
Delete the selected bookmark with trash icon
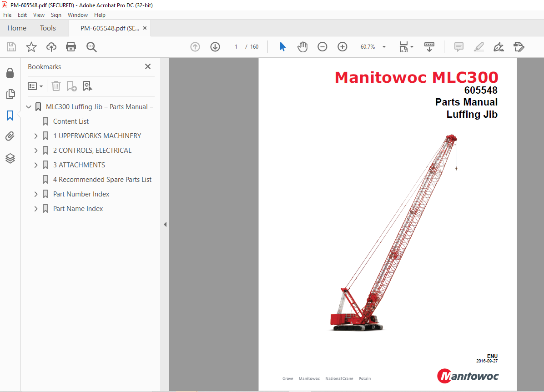click(56, 86)
